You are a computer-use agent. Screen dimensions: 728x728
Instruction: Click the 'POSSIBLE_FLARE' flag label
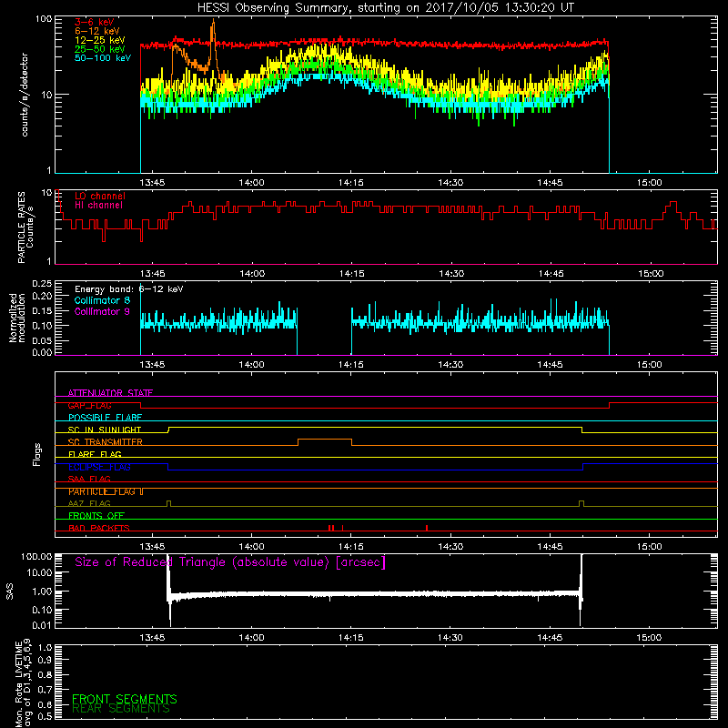coord(105,418)
